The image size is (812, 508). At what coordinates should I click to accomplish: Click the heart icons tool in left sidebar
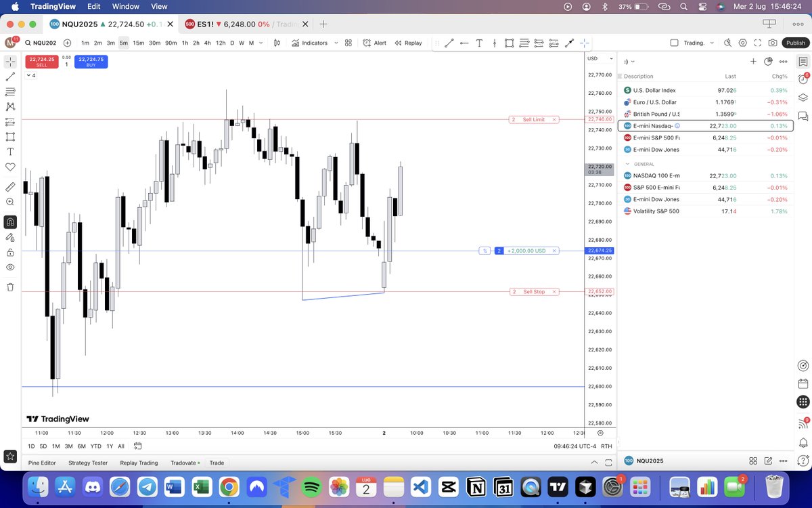(x=10, y=167)
